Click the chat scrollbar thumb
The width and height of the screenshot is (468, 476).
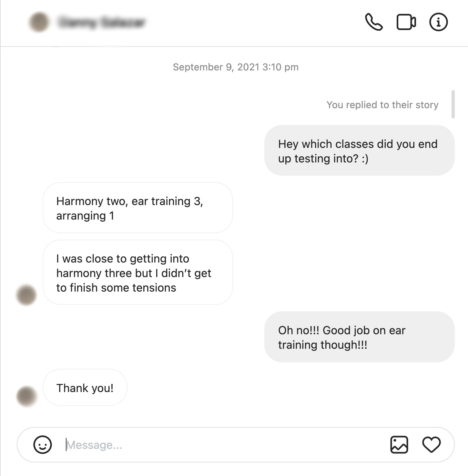453,104
